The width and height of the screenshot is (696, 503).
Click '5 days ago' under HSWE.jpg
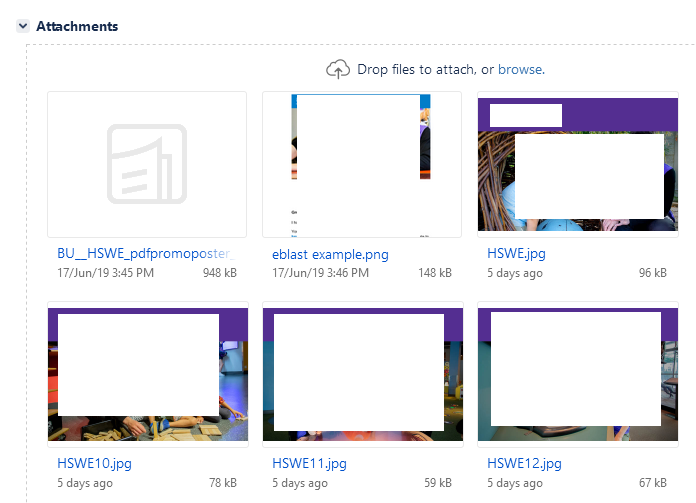pos(515,273)
